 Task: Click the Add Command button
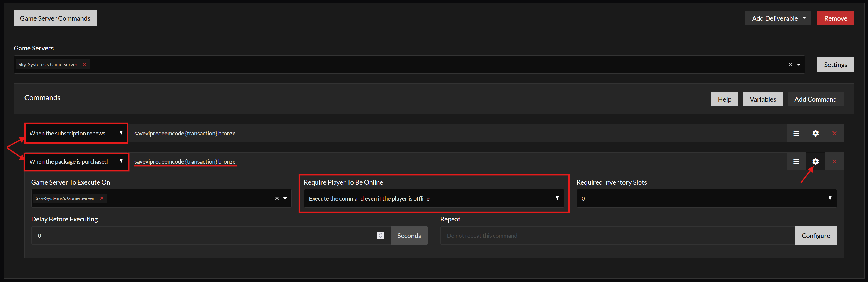tap(815, 99)
